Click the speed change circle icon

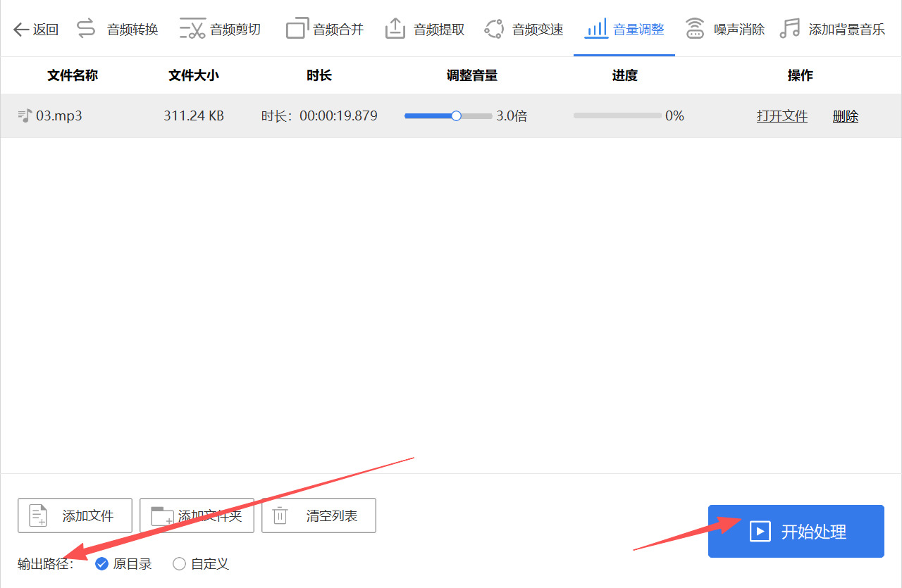click(494, 29)
